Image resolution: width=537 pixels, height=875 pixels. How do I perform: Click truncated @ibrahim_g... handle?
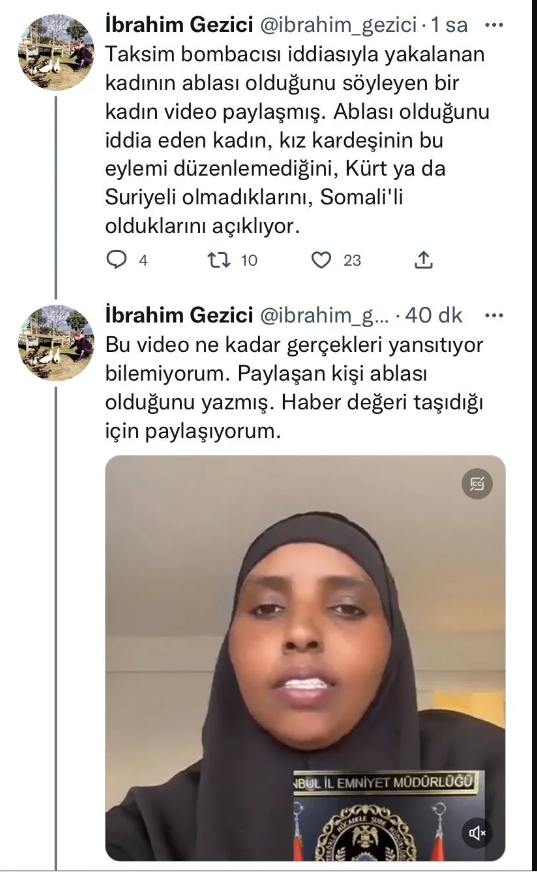click(324, 316)
